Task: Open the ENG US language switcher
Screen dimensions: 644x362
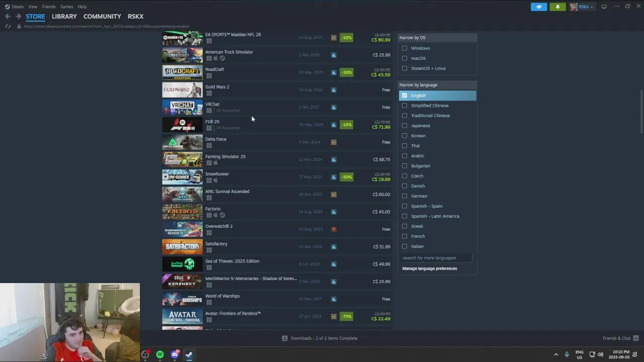Action: [580, 354]
